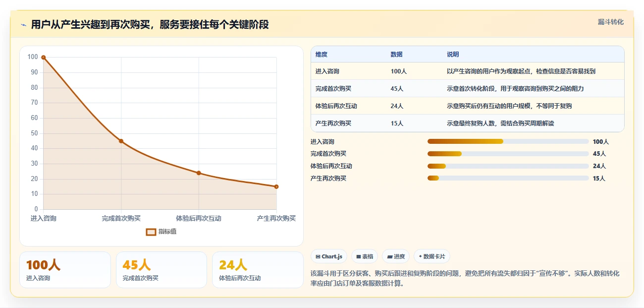
Task: Select the 产生再次购买 table row cell
Action: coord(333,123)
